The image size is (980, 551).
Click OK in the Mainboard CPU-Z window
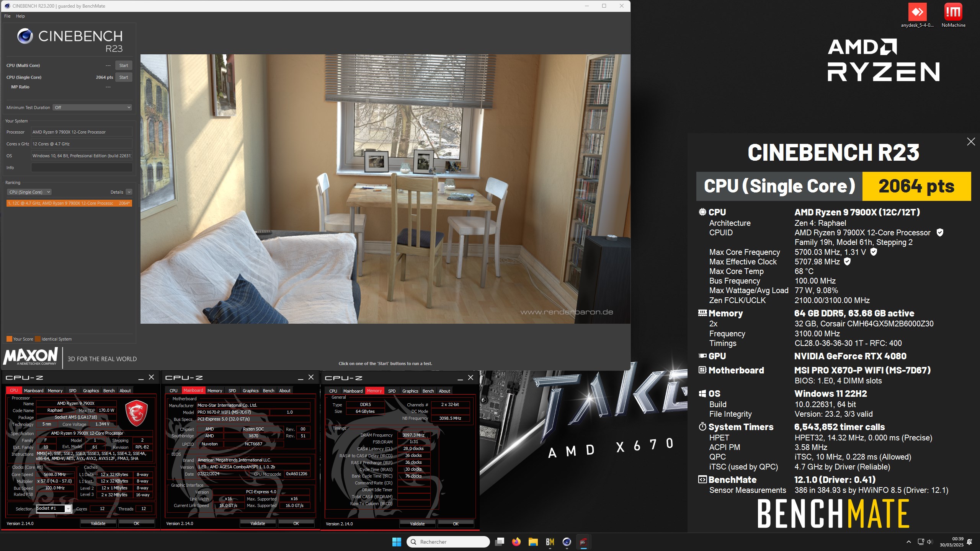(296, 523)
